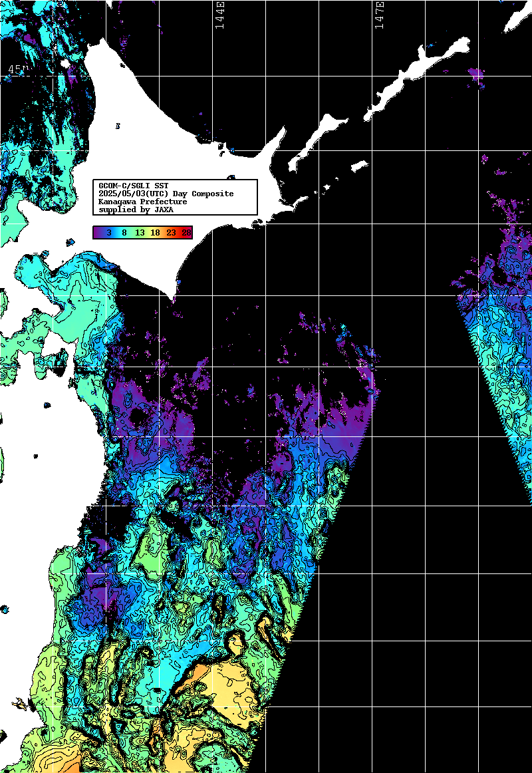Screen dimensions: 532x773
Task: Click the value 23 on the color scale
Action: [171, 233]
